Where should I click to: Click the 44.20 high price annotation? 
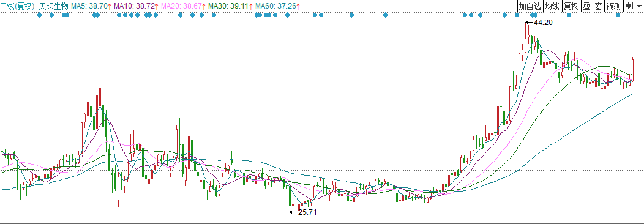543,23
